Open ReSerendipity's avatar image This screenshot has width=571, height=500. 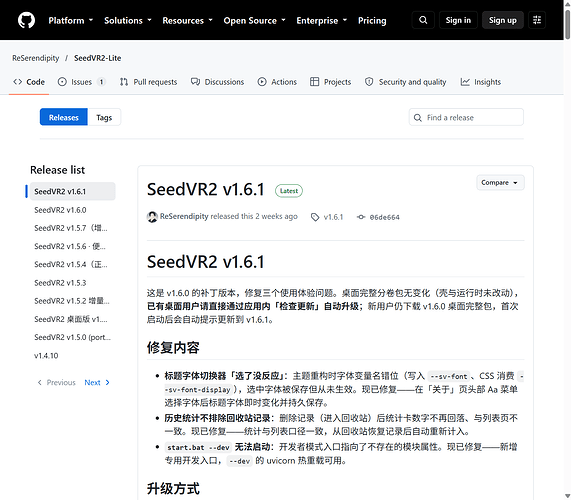[152, 217]
